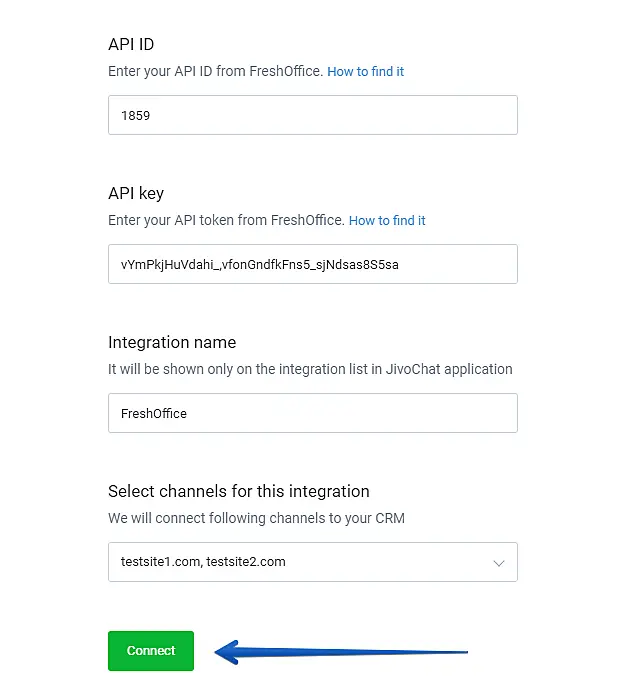
Task: Click the 'Integration name' heading label
Action: point(172,342)
